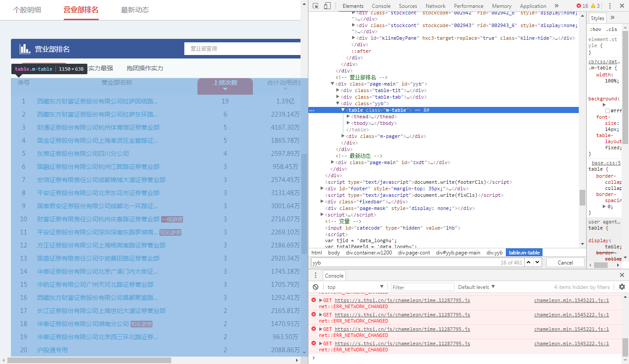Switch to the Memory tab
The image size is (629, 364).
(x=501, y=6)
